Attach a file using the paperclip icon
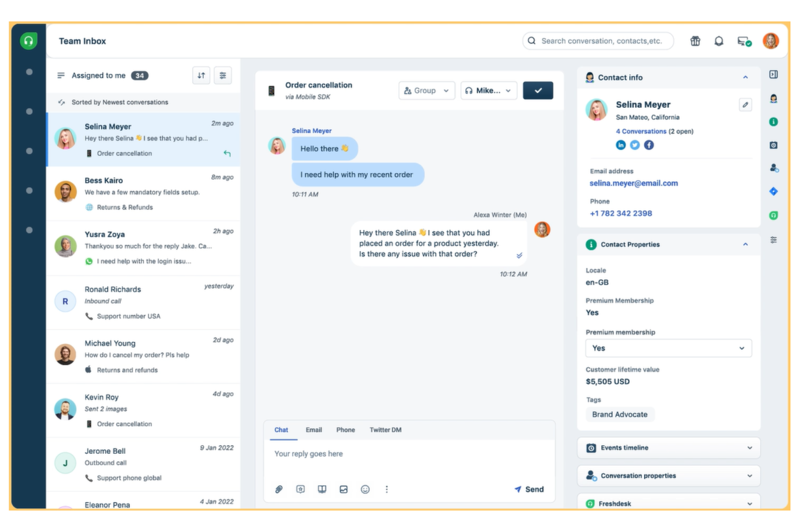798x532 pixels. coord(279,489)
